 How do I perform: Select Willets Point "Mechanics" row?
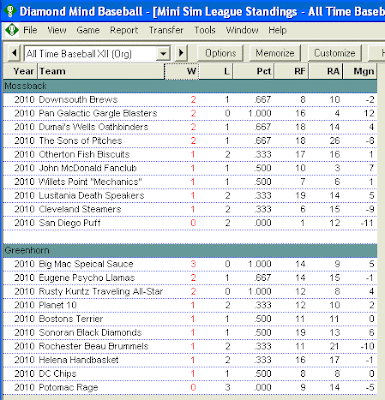click(x=190, y=182)
